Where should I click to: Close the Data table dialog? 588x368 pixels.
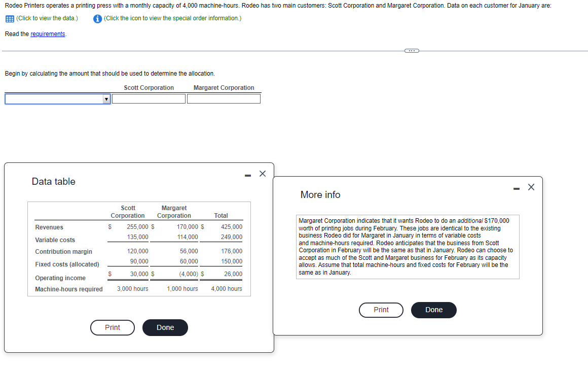tap(263, 174)
